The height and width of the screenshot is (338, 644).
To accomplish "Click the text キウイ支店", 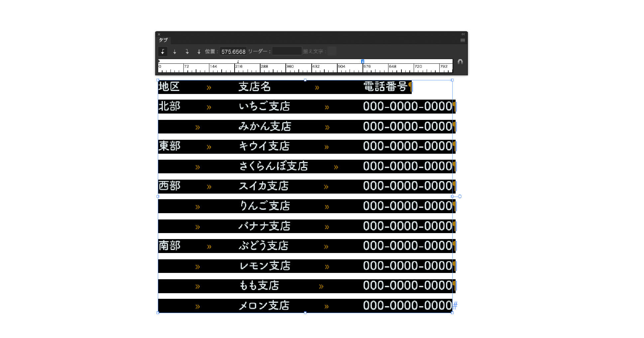I will coord(265,146).
